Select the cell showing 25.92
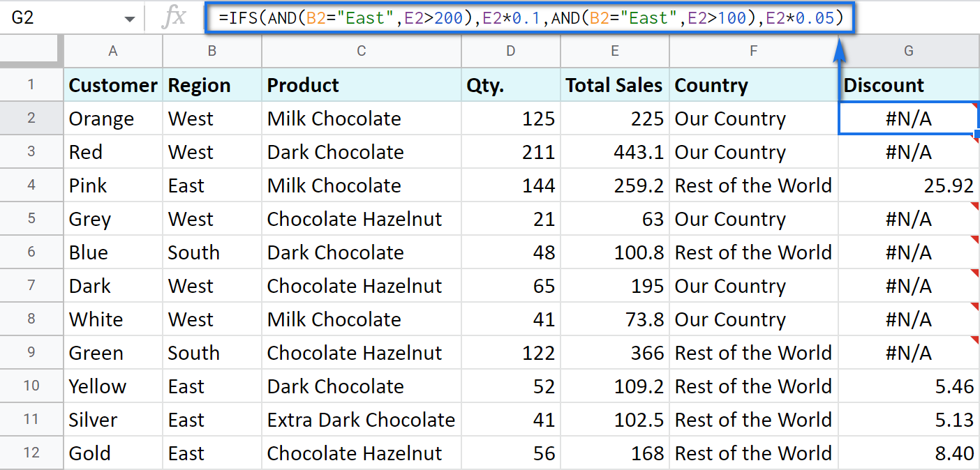 point(908,185)
